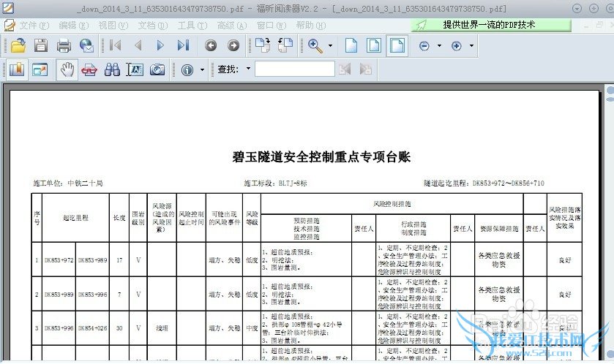Click the document title 碧玉隧道安全控制重点专项台账
This screenshot has width=614, height=364.
(x=321, y=157)
